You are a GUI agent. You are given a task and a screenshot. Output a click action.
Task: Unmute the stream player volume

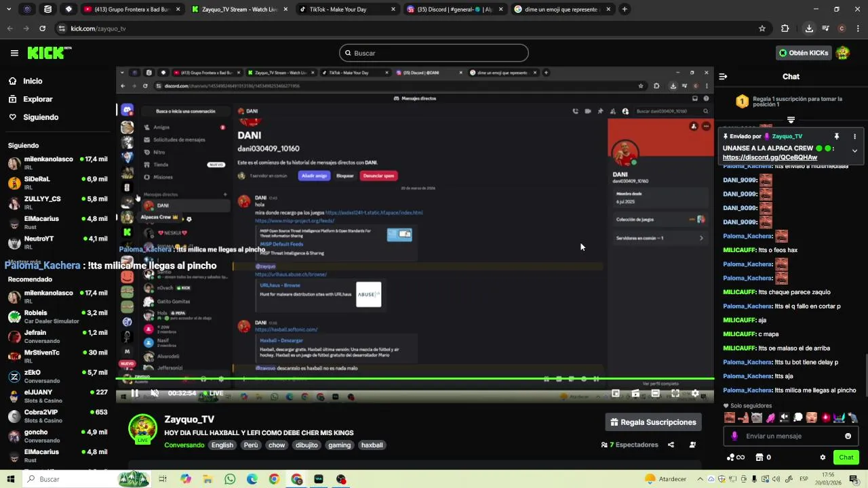click(x=155, y=393)
